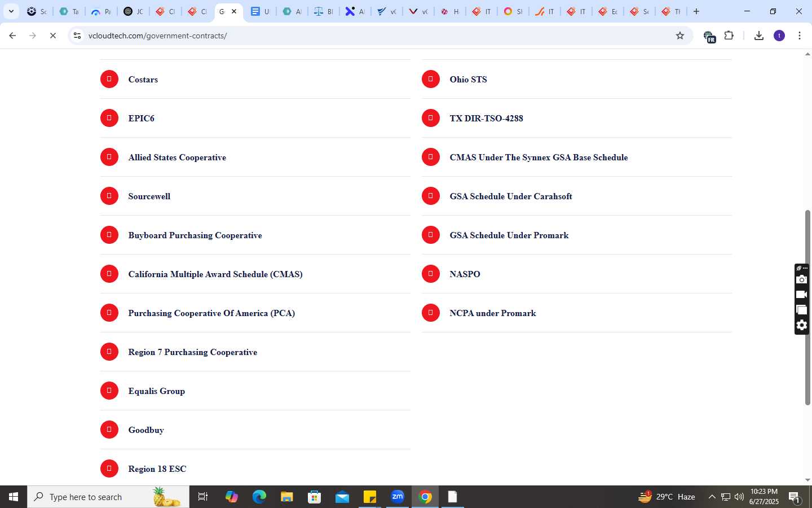Switch to the 'Sl' browser tab

tap(513, 11)
